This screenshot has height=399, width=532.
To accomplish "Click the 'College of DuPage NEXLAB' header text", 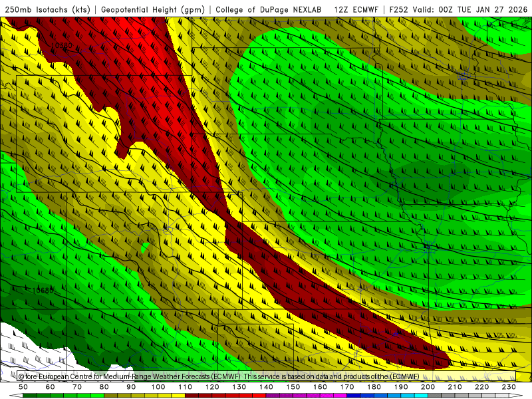I will [269, 10].
